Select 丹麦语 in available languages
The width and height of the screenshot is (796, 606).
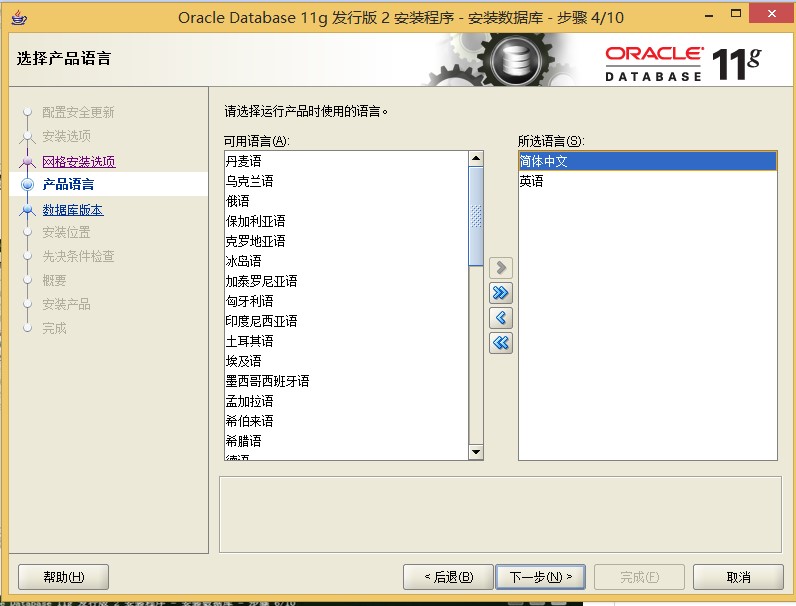[243, 161]
